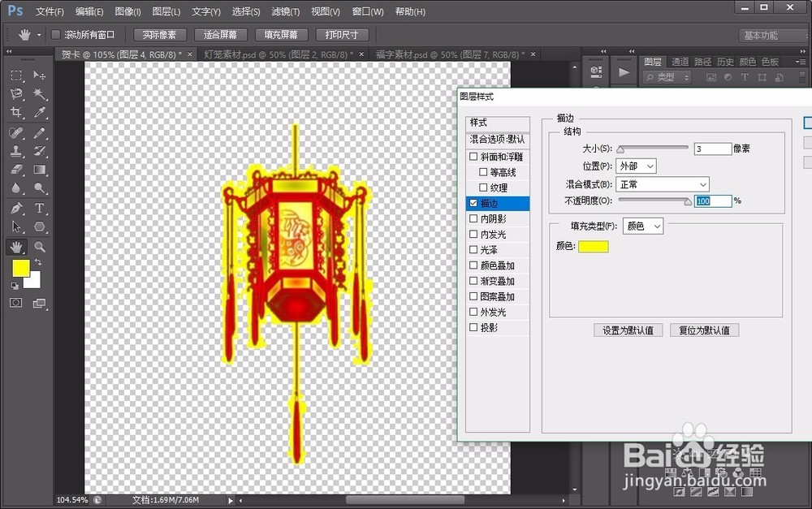Viewport: 812px width, 509px height.
Task: Select the Brush tool
Action: [39, 132]
